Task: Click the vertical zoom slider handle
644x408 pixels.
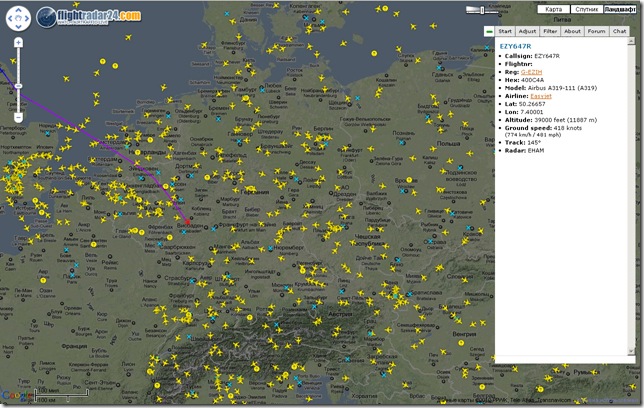Action: 18,86
